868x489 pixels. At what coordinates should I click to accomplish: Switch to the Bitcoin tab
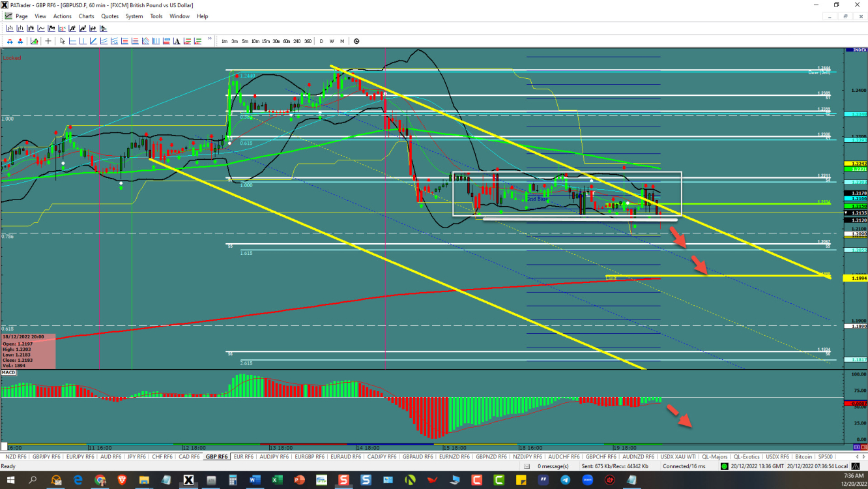click(804, 456)
